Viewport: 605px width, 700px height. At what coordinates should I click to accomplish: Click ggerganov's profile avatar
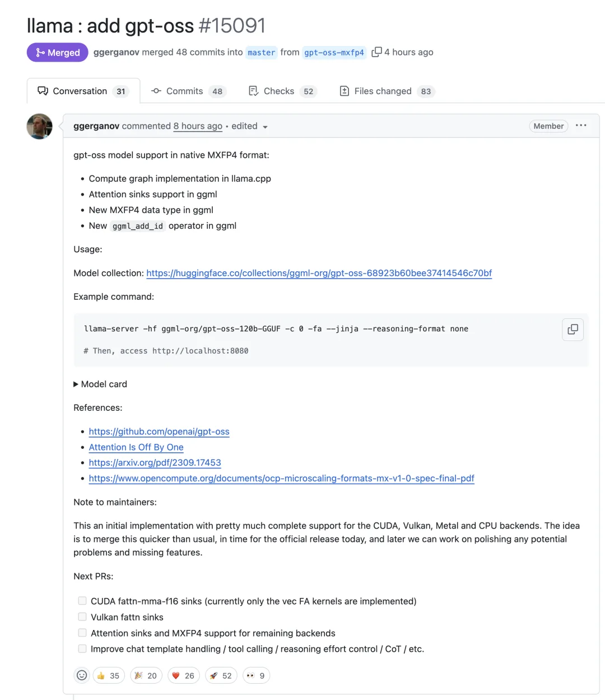(x=40, y=126)
